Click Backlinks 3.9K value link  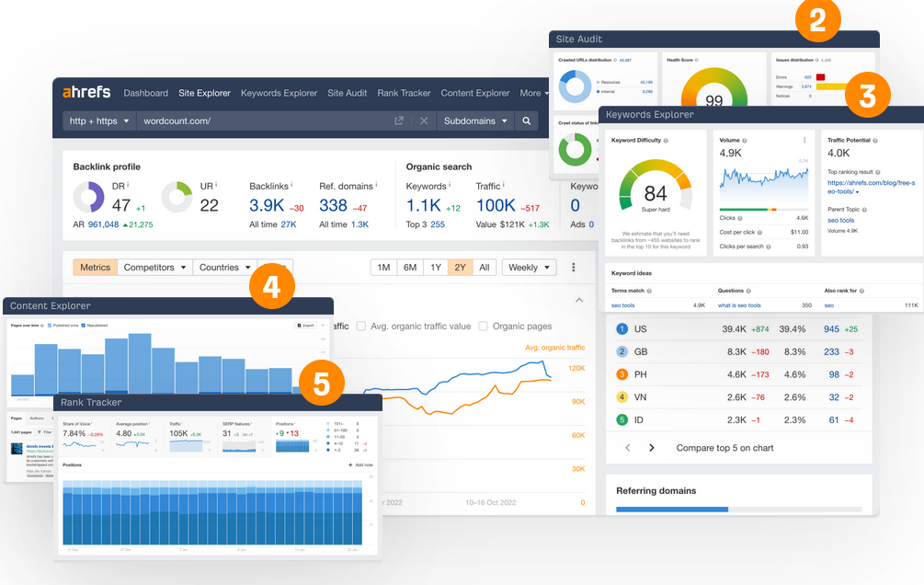pyautogui.click(x=267, y=205)
